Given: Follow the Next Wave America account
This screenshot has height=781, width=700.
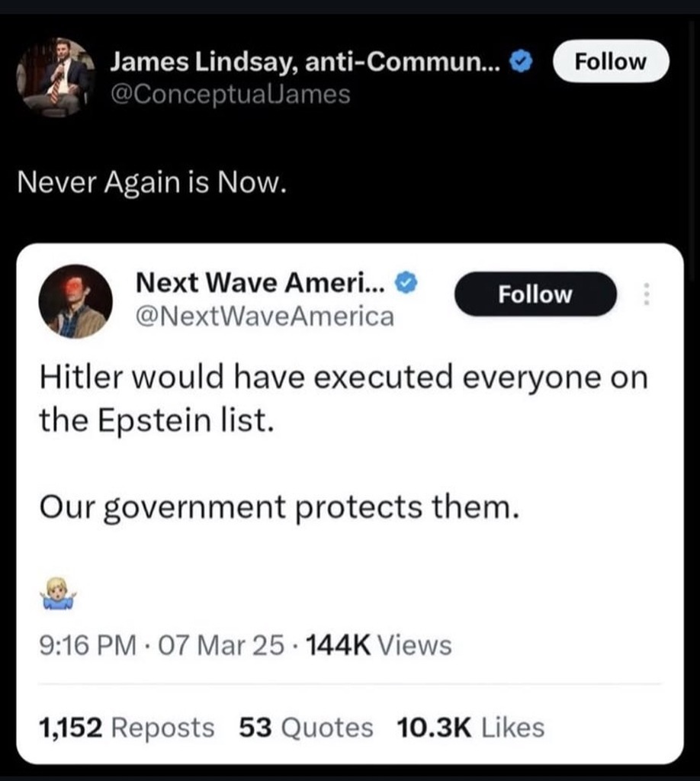Looking at the screenshot, I should click(535, 294).
